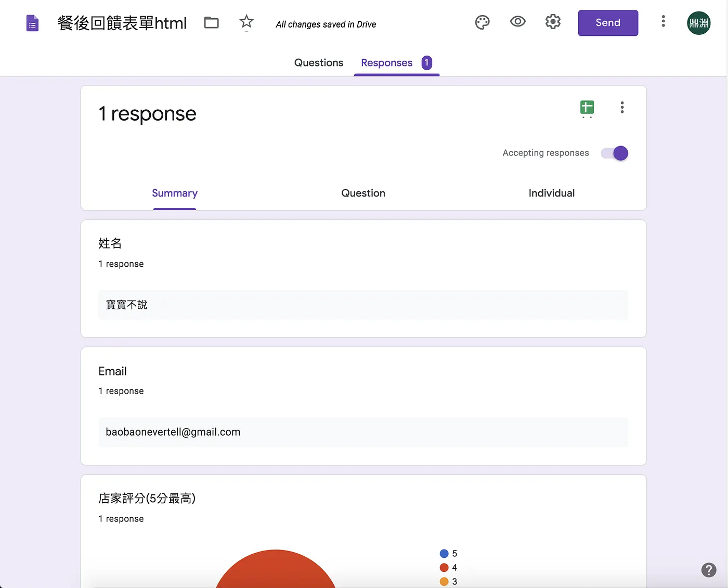Viewport: 728px width, 588px height.
Task: Click the All changes saved in Drive status
Action: (326, 24)
